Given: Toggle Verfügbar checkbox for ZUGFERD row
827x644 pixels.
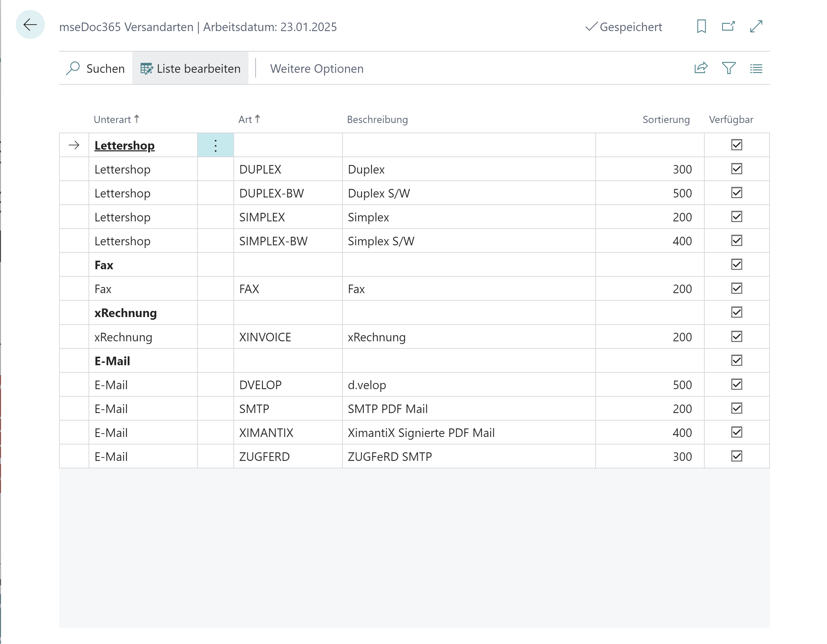Looking at the screenshot, I should click(x=736, y=456).
